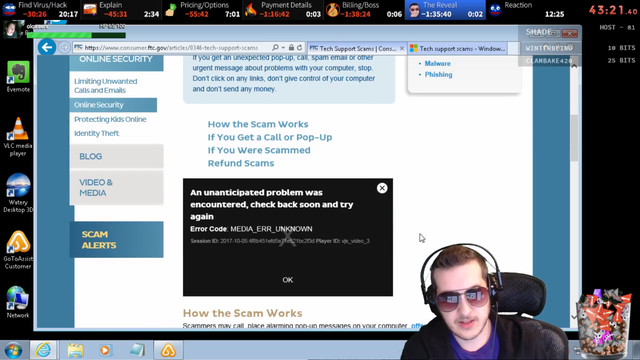
Task: Open the address bar dropdown arrow
Action: [x=283, y=48]
